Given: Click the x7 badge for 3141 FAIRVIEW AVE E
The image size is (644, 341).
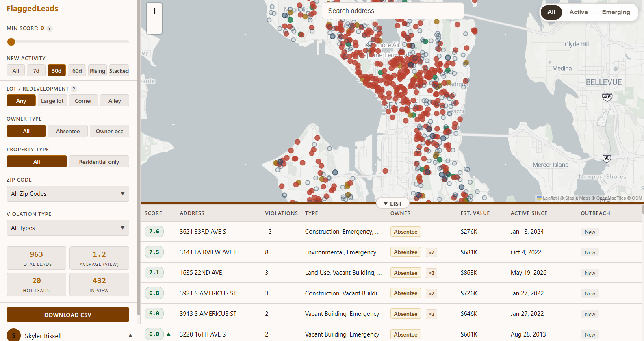Looking at the screenshot, I should click(x=432, y=252).
